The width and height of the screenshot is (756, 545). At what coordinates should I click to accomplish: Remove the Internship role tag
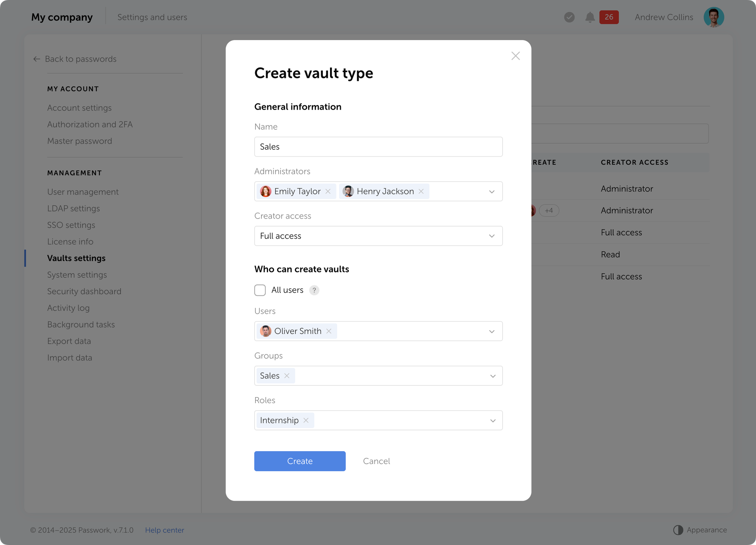coord(306,421)
